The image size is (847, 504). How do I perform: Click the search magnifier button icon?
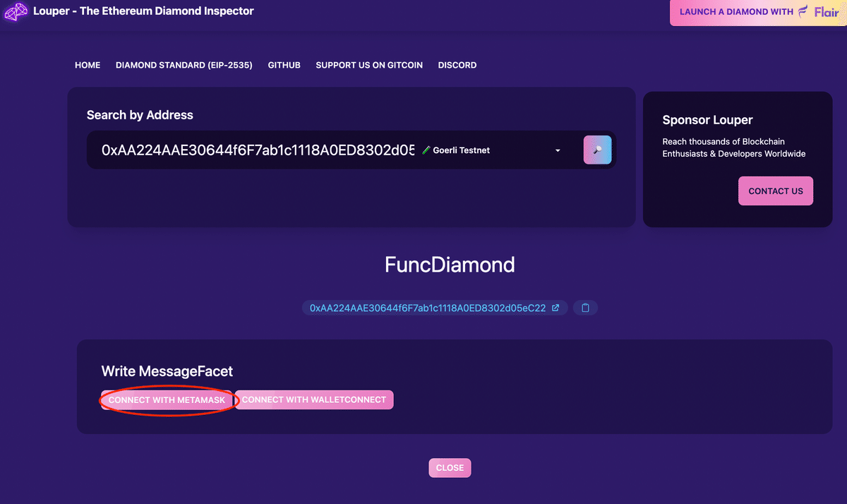(x=597, y=150)
